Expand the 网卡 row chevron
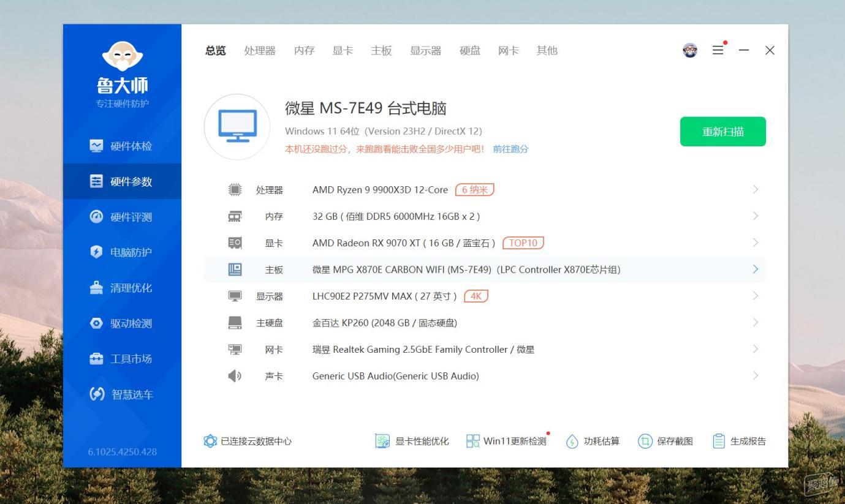Viewport: 845px width, 504px height. point(755,349)
